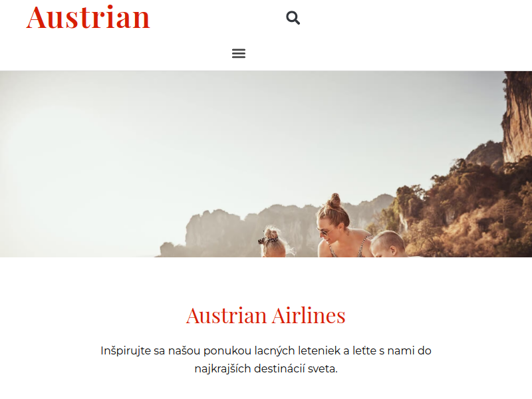Click the red Austrian Airlines heading
The image size is (532, 399).
tap(265, 315)
